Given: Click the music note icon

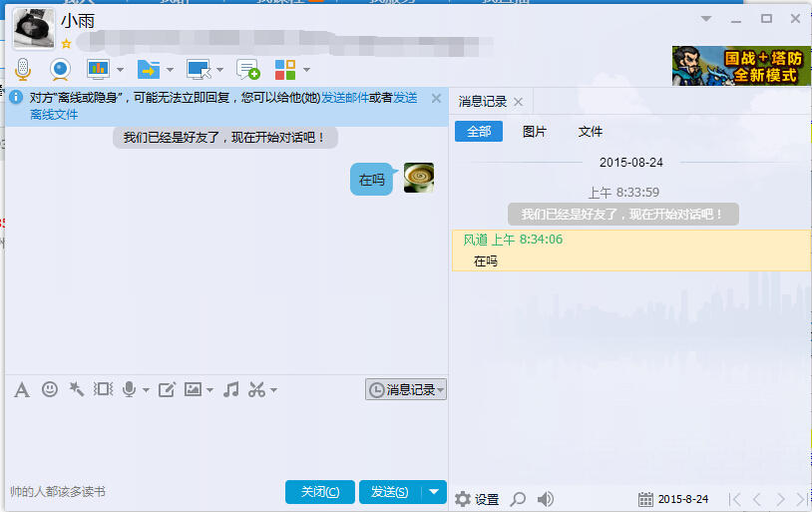Looking at the screenshot, I should (230, 389).
